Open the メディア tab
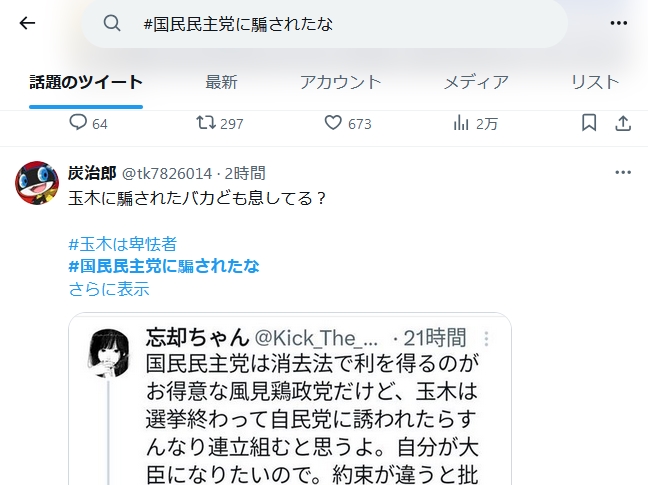The image size is (648, 485). [x=476, y=82]
